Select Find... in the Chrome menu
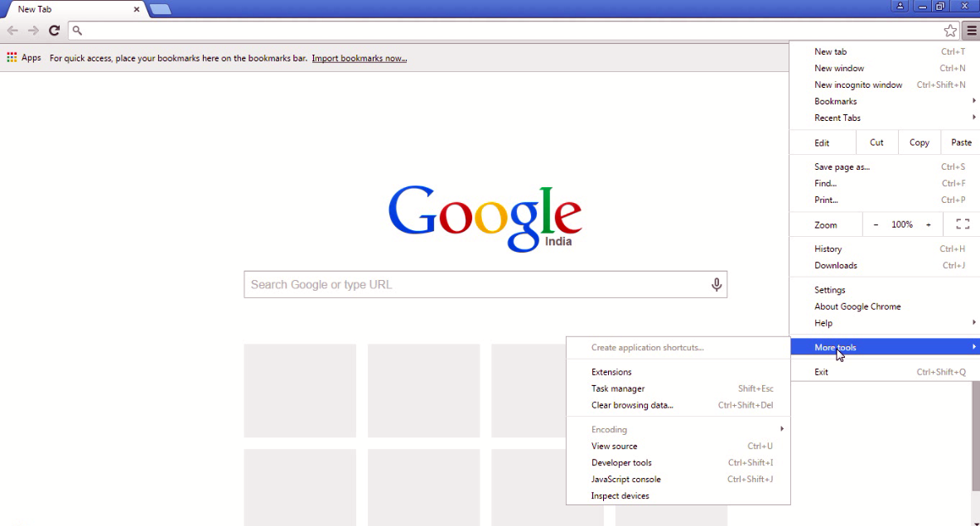Viewport: 980px width, 526px height. pos(883,183)
